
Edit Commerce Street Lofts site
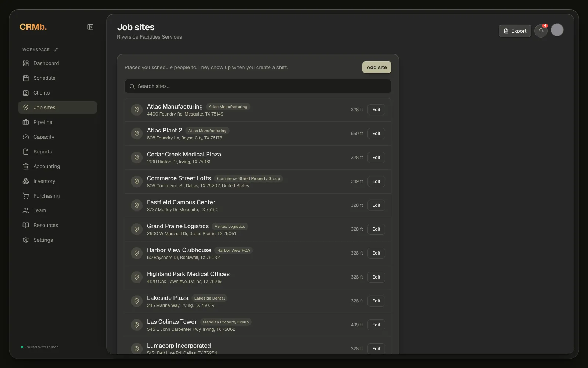(376, 181)
